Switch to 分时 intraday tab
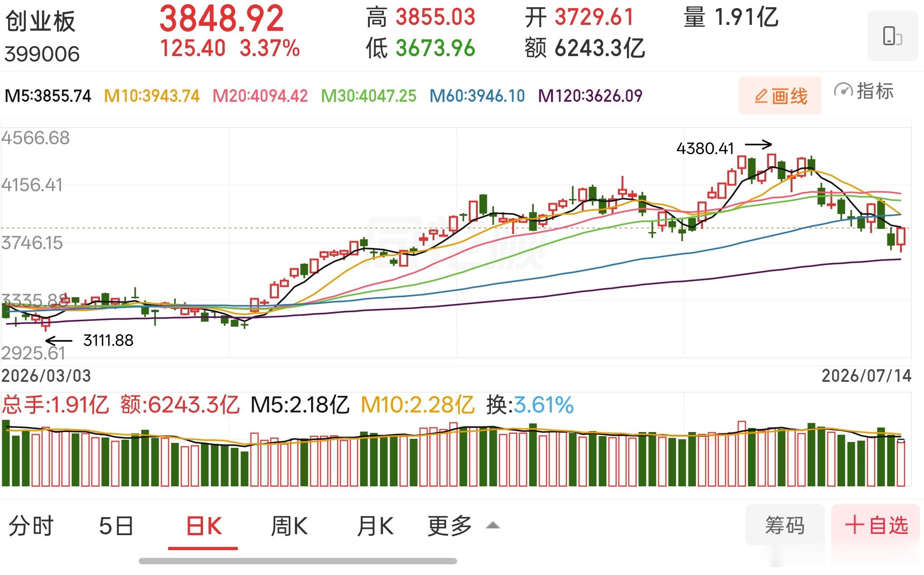Image resolution: width=924 pixels, height=575 pixels. click(x=31, y=526)
